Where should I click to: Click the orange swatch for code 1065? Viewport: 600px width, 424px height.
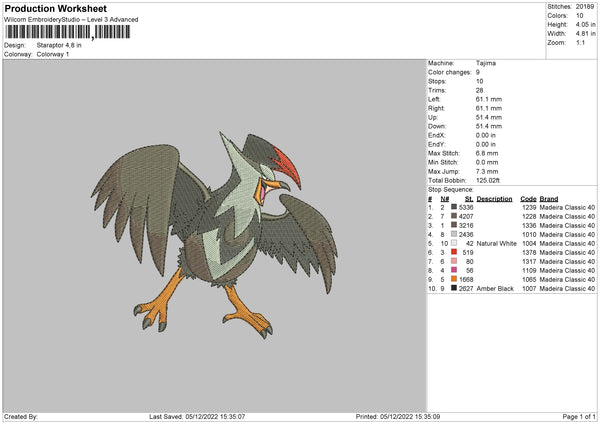tap(454, 279)
